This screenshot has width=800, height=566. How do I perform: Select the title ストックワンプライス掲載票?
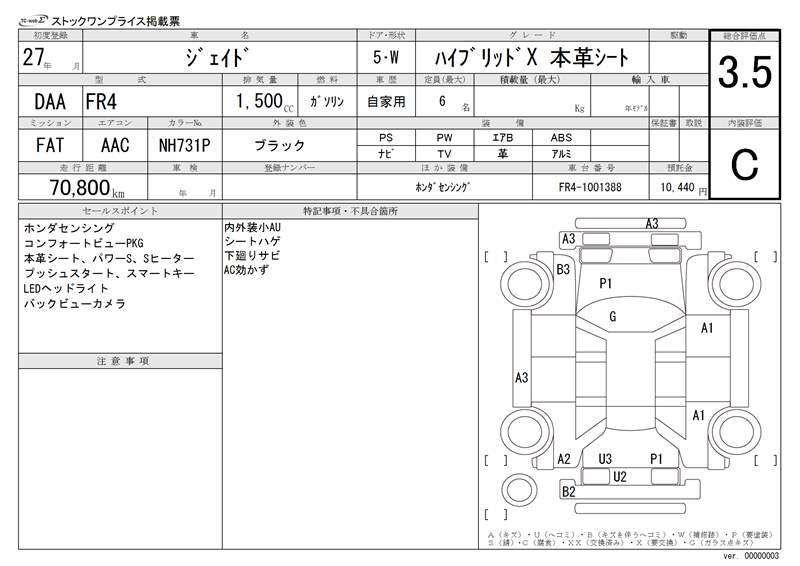[116, 21]
